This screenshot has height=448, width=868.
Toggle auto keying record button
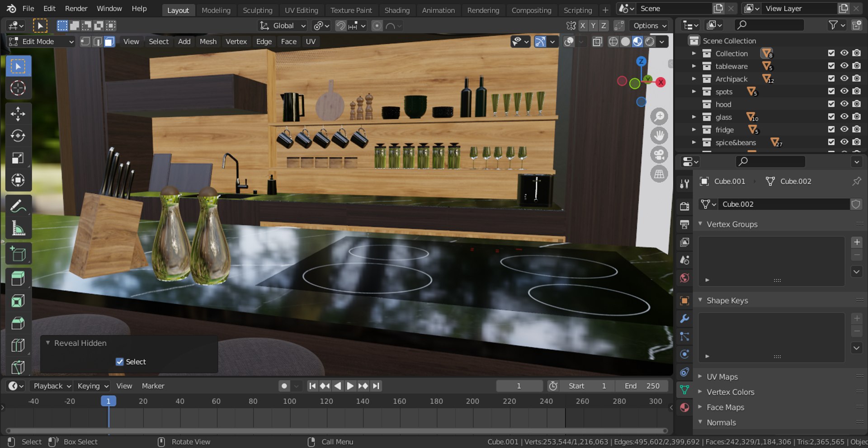click(284, 386)
